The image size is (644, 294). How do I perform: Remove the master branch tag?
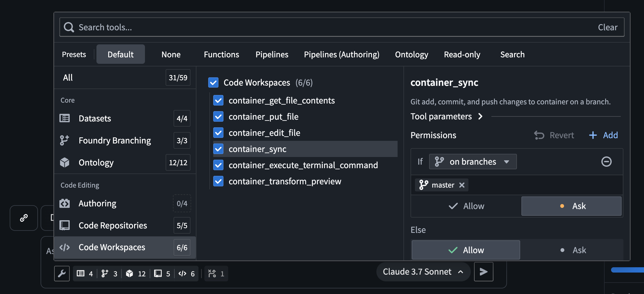click(x=462, y=185)
